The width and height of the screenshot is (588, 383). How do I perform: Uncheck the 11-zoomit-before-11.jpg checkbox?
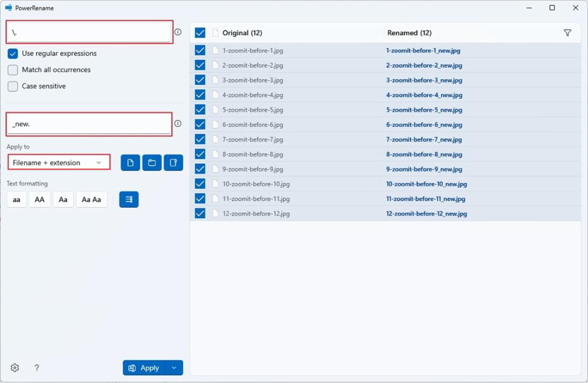pyautogui.click(x=200, y=199)
